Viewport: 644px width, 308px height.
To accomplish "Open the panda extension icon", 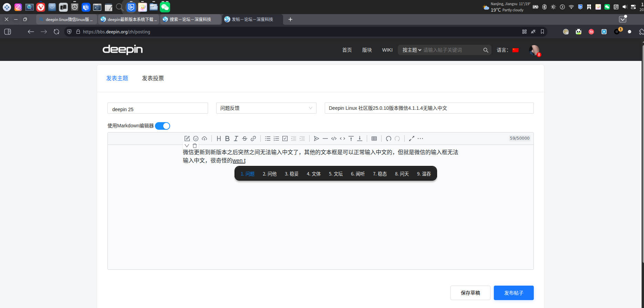I will click(x=579, y=32).
